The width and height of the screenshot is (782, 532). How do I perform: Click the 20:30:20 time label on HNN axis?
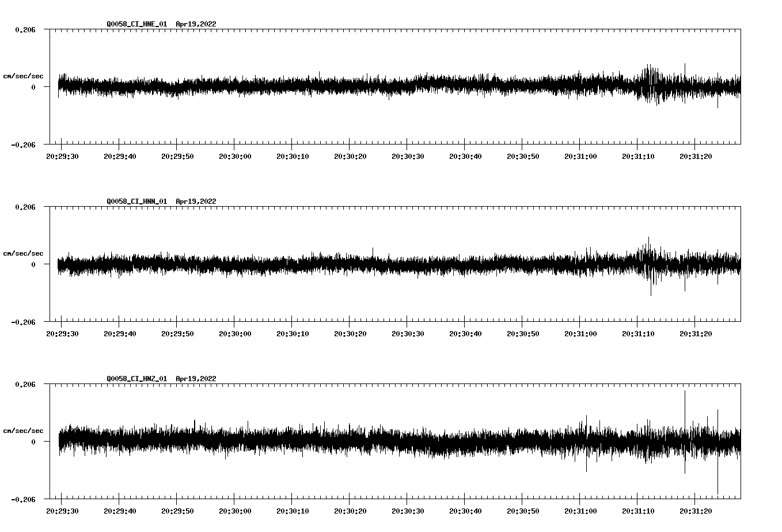[x=350, y=334]
